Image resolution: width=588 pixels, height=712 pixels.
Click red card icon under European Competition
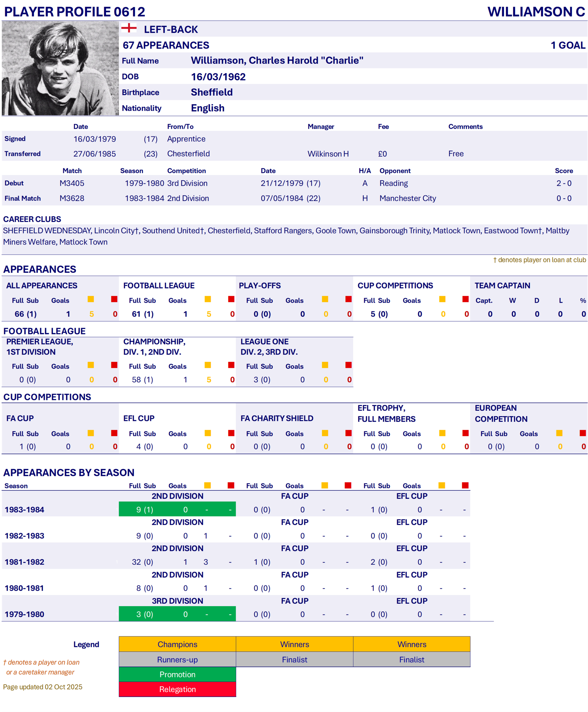coord(582,433)
